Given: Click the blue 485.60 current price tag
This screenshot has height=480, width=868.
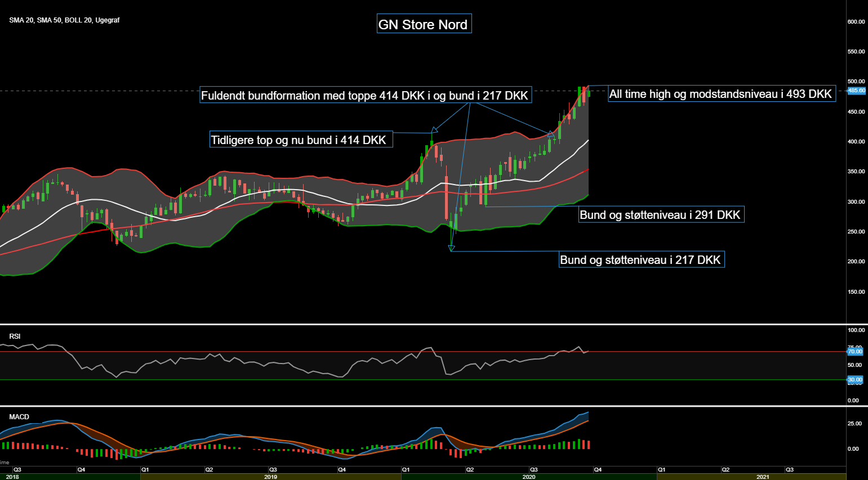Looking at the screenshot, I should [856, 91].
